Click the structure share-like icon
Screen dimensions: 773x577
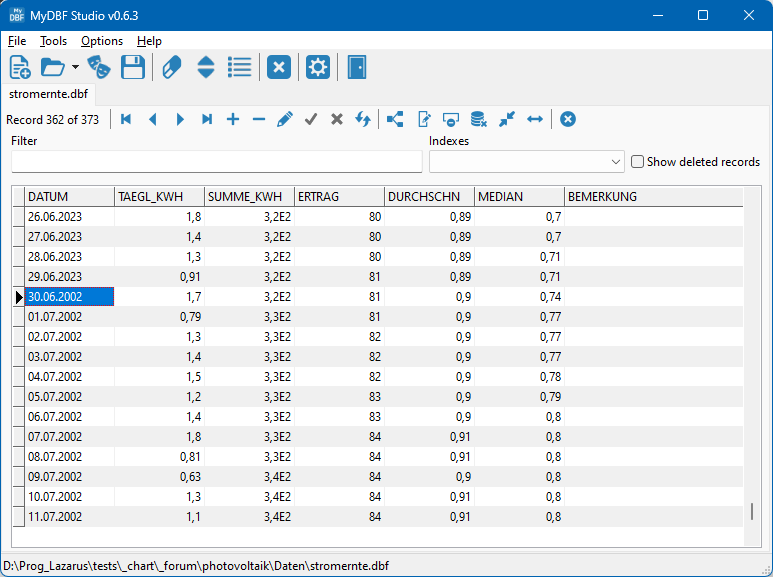click(x=395, y=119)
